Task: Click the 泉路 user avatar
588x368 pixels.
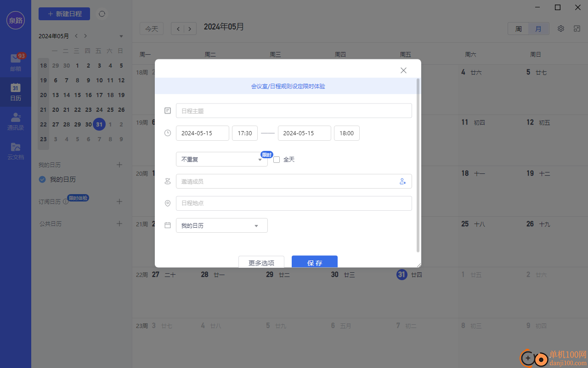Action: coord(16,20)
